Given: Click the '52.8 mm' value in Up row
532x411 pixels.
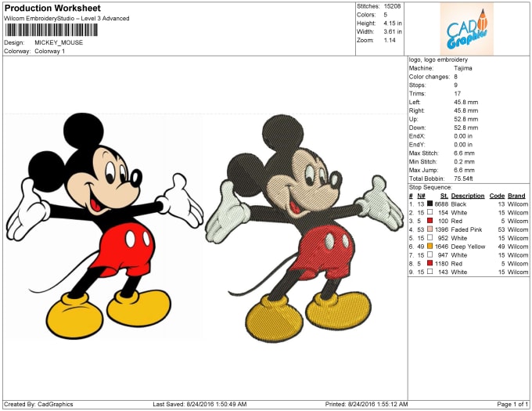Looking at the screenshot, I should 465,119.
